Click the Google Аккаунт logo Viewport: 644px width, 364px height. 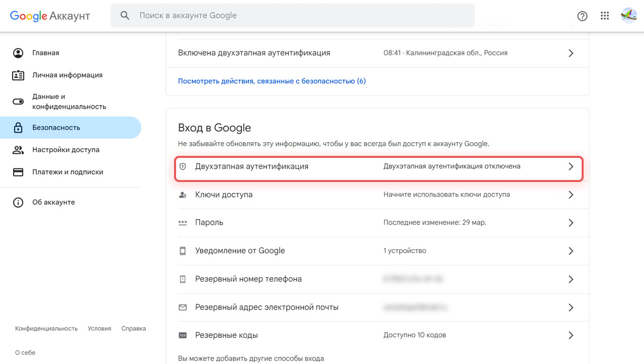coord(50,16)
